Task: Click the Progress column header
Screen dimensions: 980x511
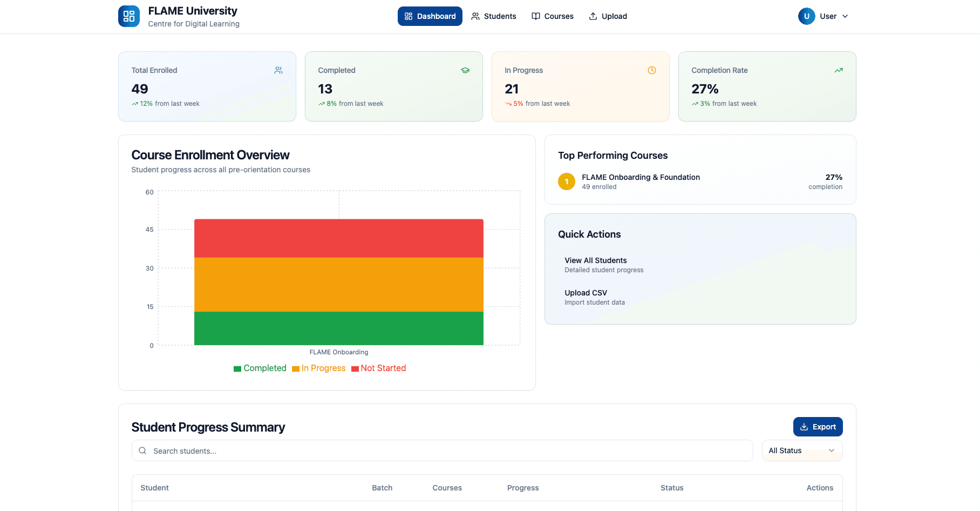Action: click(x=523, y=488)
